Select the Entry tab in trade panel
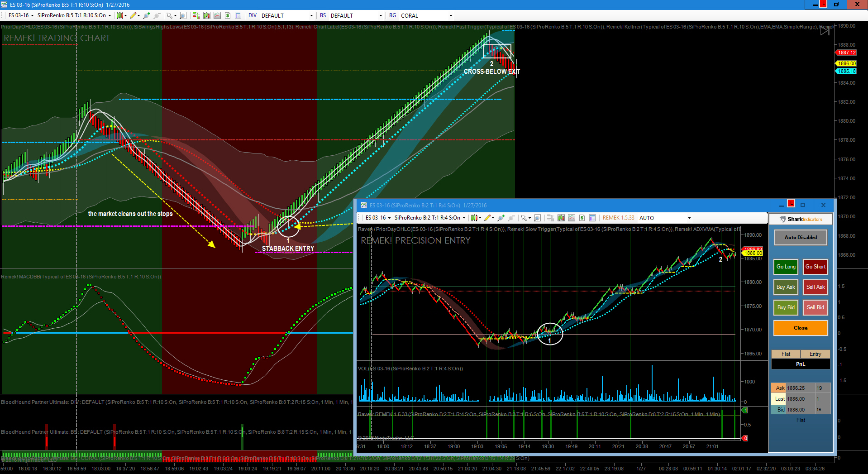 (x=816, y=354)
